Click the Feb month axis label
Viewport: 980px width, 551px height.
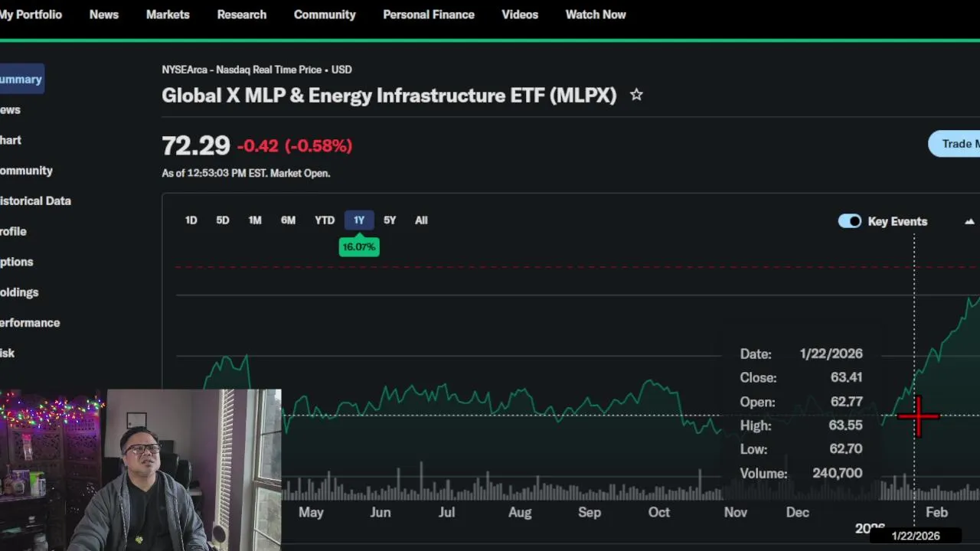[936, 513]
